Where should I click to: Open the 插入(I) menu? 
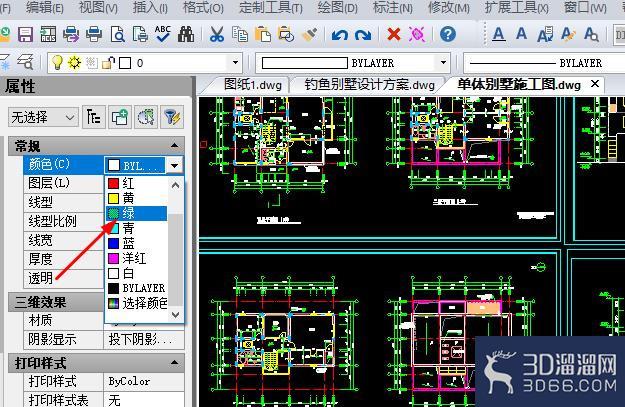click(x=150, y=7)
